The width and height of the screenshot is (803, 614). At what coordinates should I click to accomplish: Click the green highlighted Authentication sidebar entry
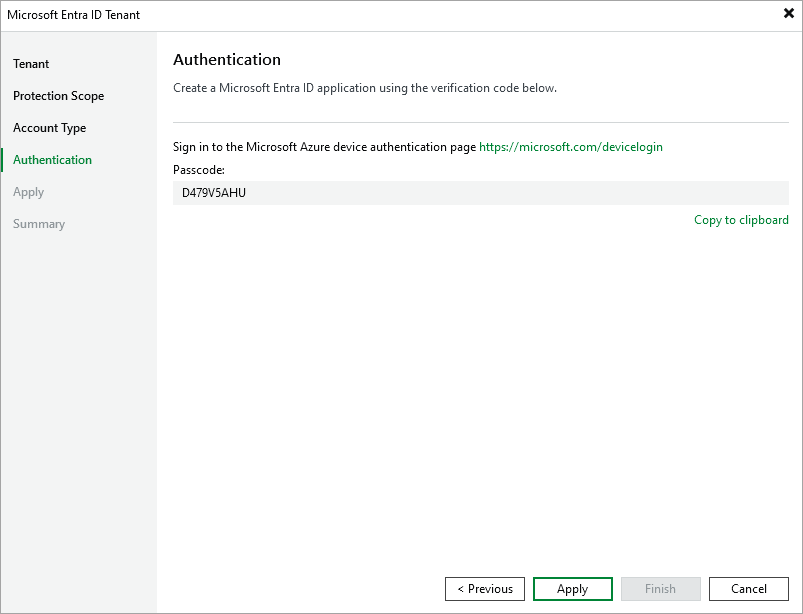coord(51,159)
